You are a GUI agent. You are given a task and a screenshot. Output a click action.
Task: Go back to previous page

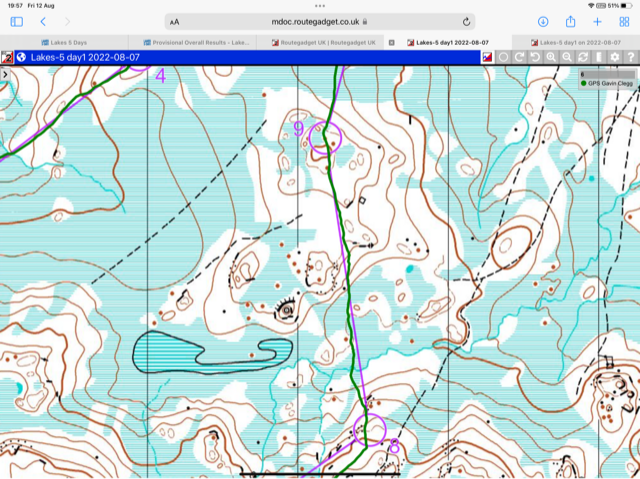point(43,21)
